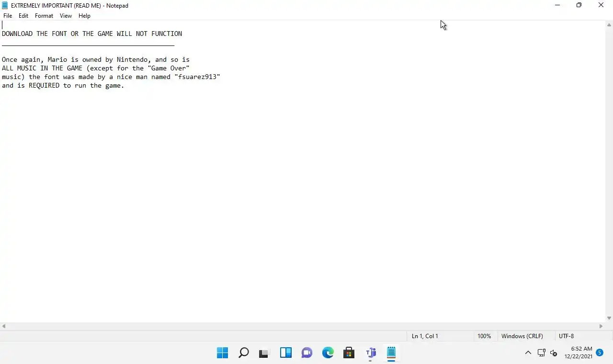Open the Windows Start menu

223,353
